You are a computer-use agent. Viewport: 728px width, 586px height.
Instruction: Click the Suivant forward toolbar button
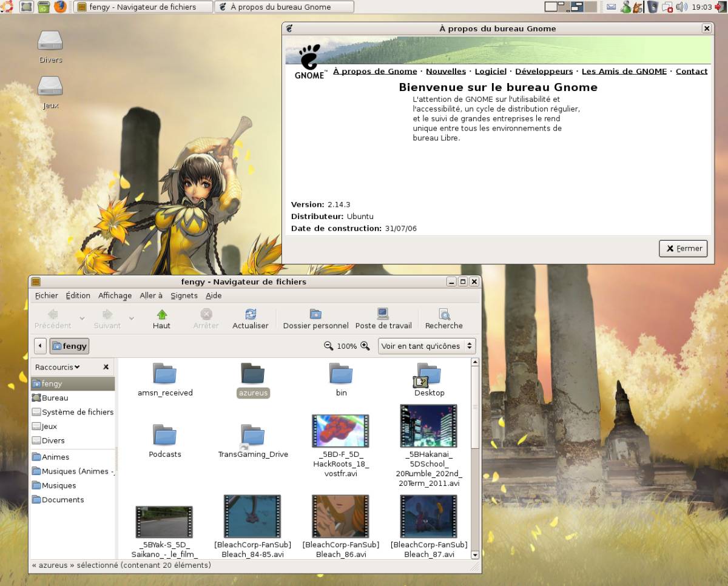pos(107,319)
